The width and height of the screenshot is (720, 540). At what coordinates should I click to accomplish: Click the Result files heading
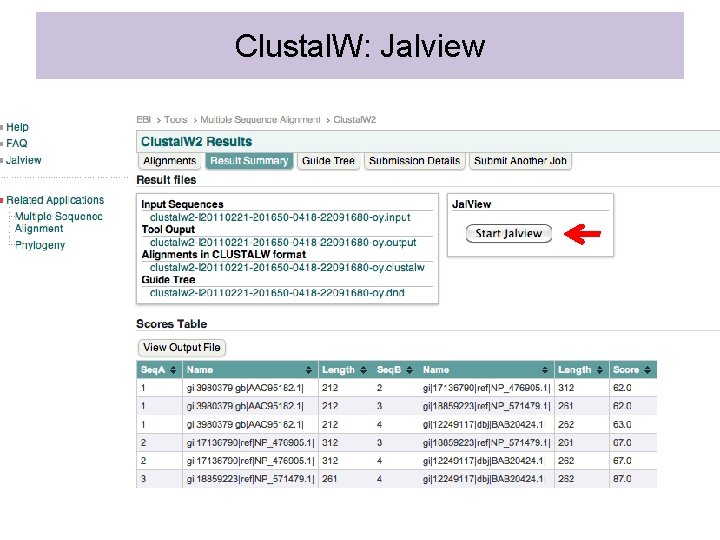pos(166,180)
